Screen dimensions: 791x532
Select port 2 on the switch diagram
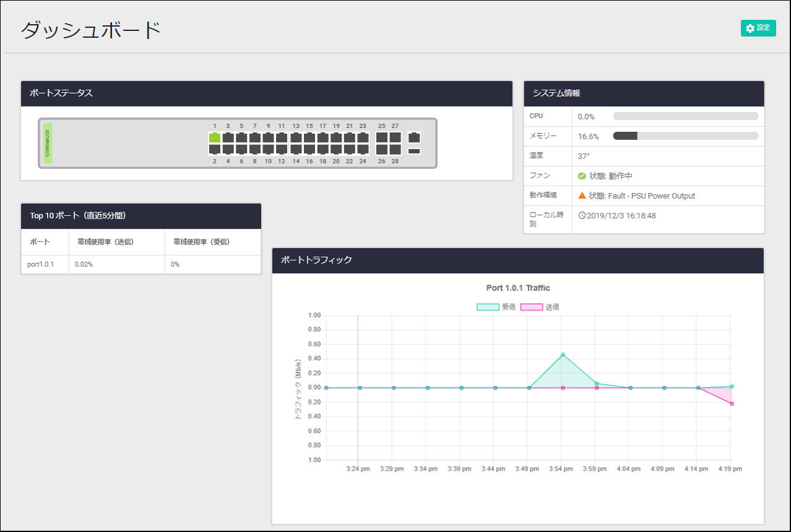click(x=215, y=150)
